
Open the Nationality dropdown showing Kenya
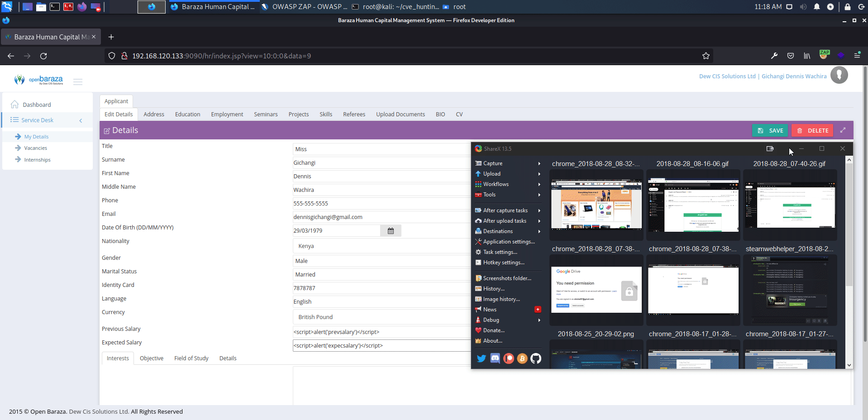382,246
